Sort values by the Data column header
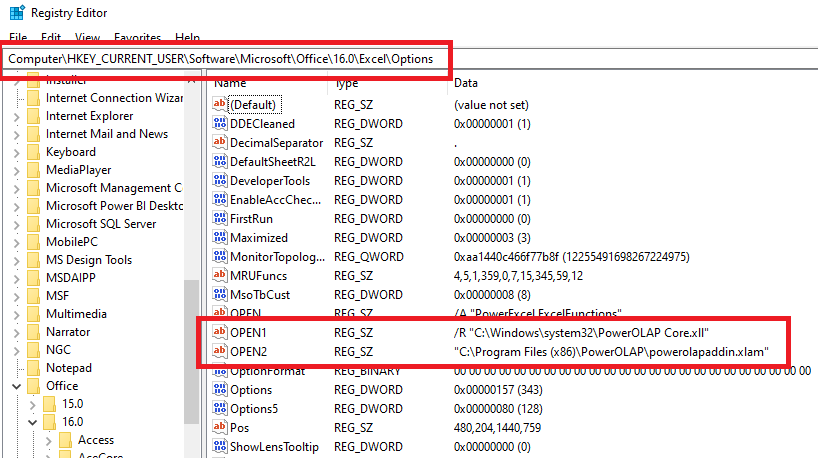The height and width of the screenshot is (458, 818). pos(466,83)
